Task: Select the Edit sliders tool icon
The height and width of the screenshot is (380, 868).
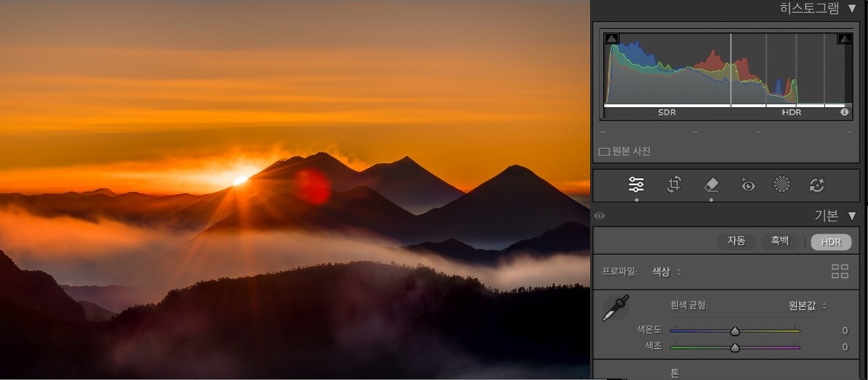Action: 637,185
